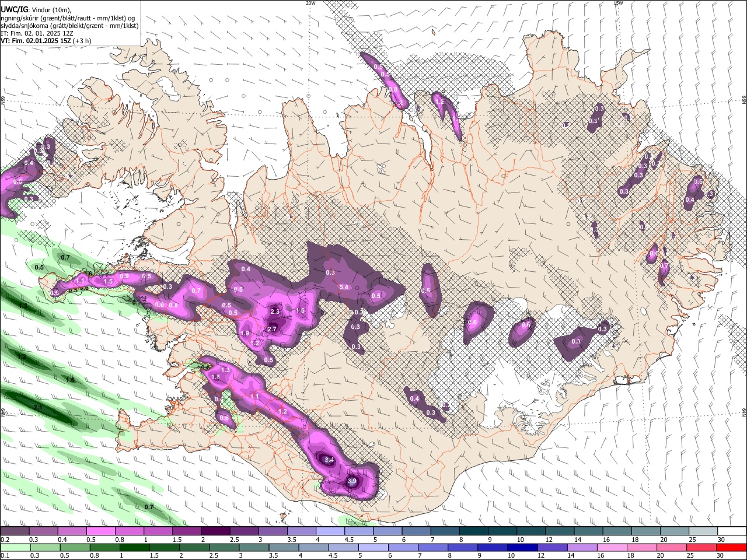747x560 pixels.
Task: Click the white snow swatch after 30
Action: click(x=732, y=531)
